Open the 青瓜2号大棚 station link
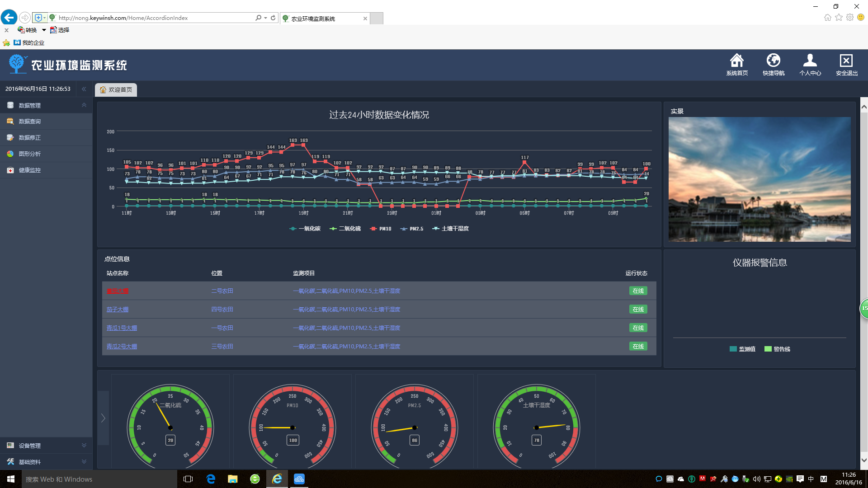868x488 pixels. pyautogui.click(x=122, y=347)
